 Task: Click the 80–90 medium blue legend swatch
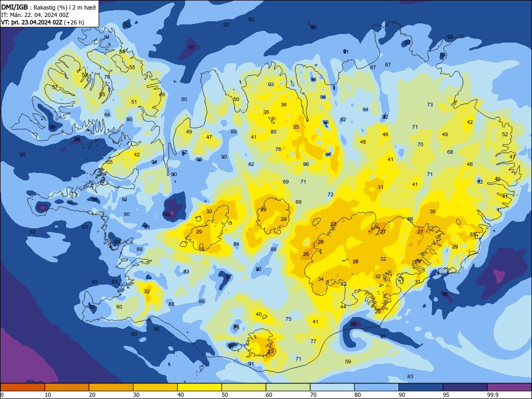pyautogui.click(x=377, y=387)
